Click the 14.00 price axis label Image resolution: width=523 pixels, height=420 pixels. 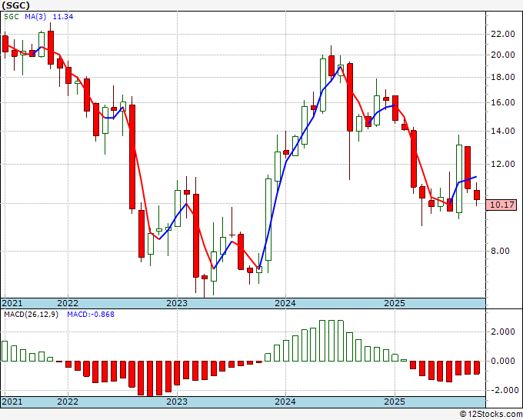click(x=503, y=131)
